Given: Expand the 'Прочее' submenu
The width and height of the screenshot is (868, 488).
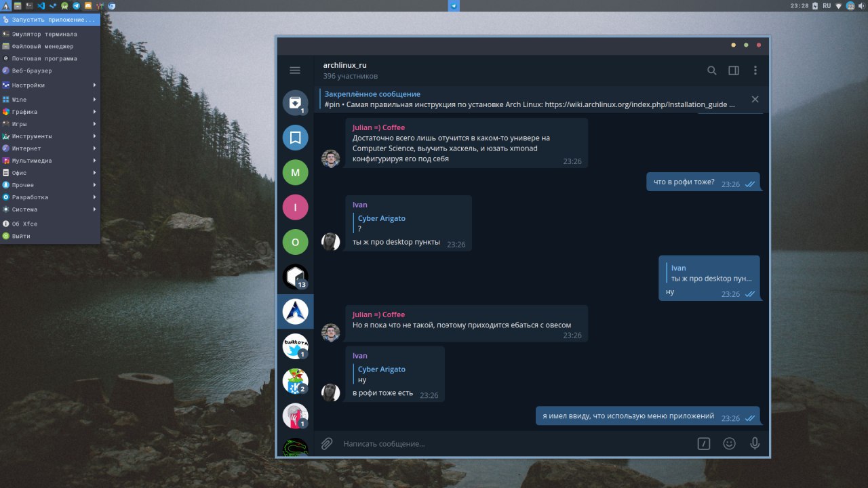Looking at the screenshot, I should [x=50, y=185].
